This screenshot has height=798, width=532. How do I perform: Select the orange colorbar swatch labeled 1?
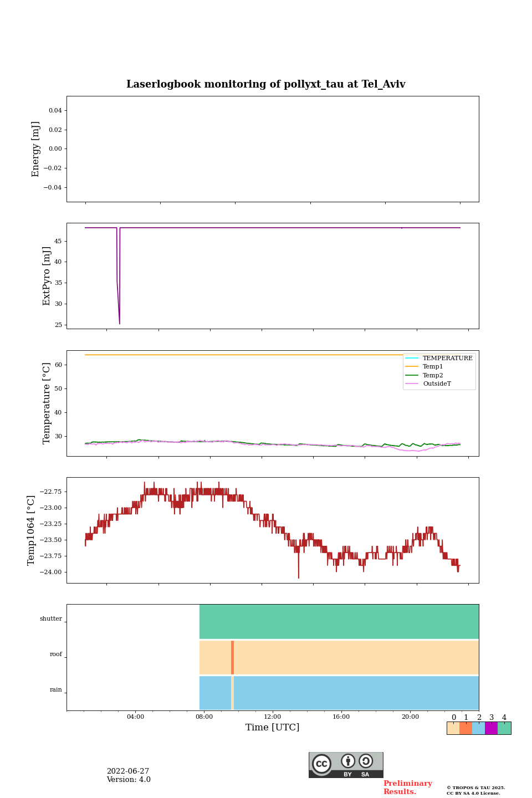coord(465,728)
